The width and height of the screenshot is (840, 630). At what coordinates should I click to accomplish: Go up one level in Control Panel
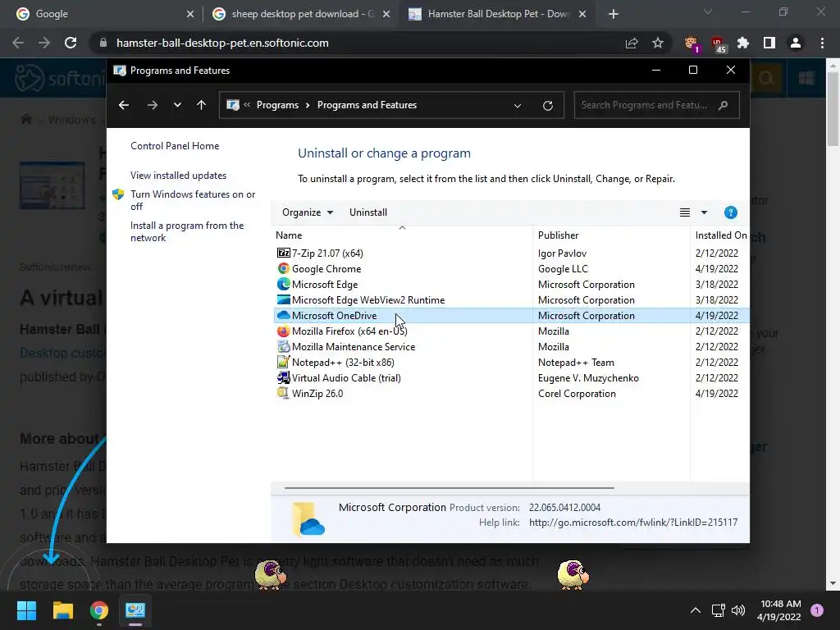(202, 105)
